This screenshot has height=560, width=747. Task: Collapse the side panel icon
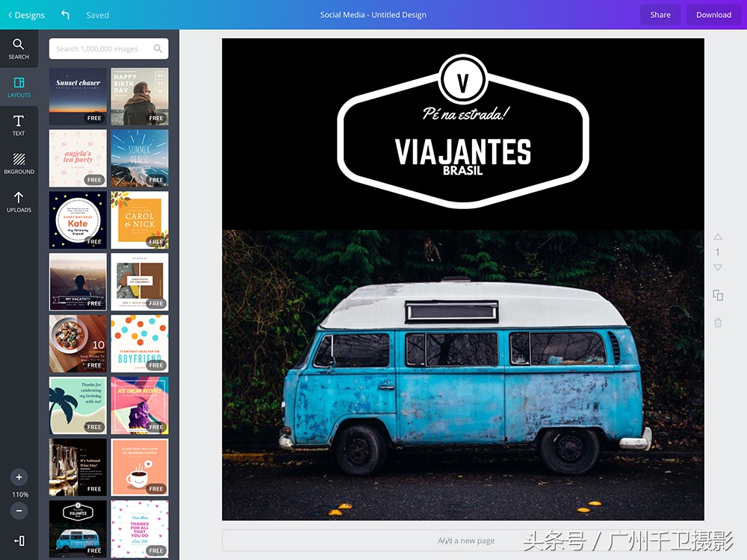coord(19,541)
